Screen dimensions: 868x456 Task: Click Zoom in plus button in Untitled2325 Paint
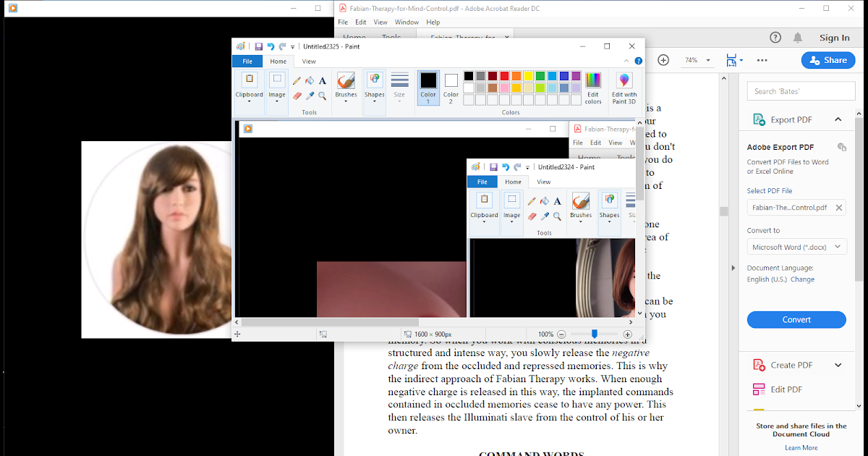[x=627, y=334]
